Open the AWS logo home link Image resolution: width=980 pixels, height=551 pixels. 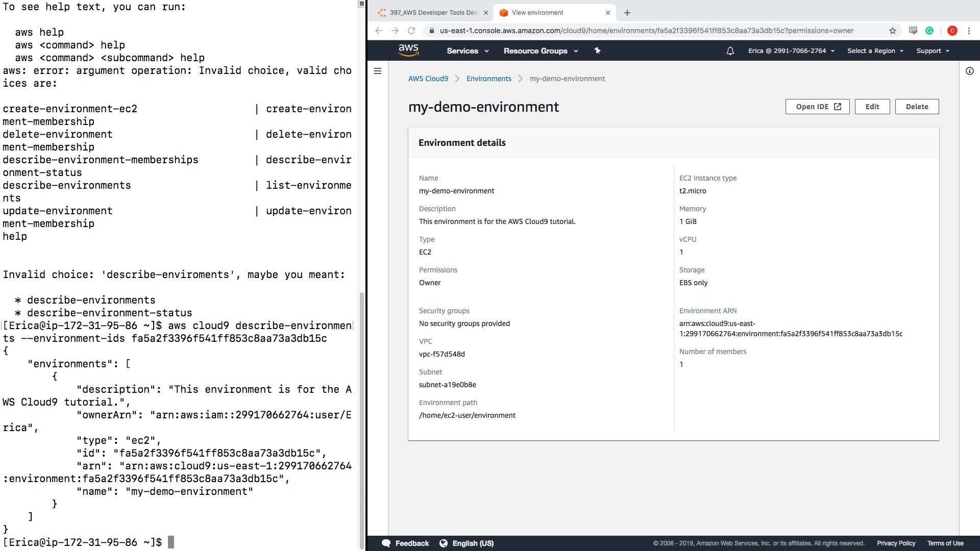pos(408,50)
